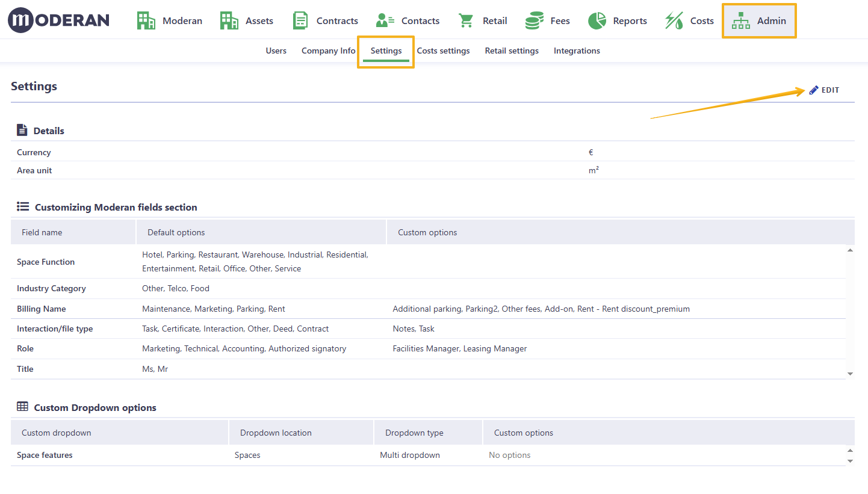Click the Custom Dropdown options table icon

pos(22,407)
